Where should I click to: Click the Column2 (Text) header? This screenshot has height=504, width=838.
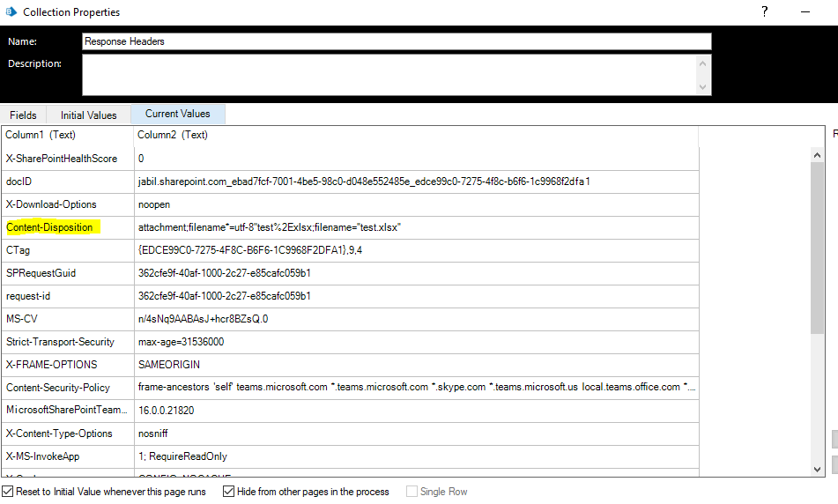point(173,135)
